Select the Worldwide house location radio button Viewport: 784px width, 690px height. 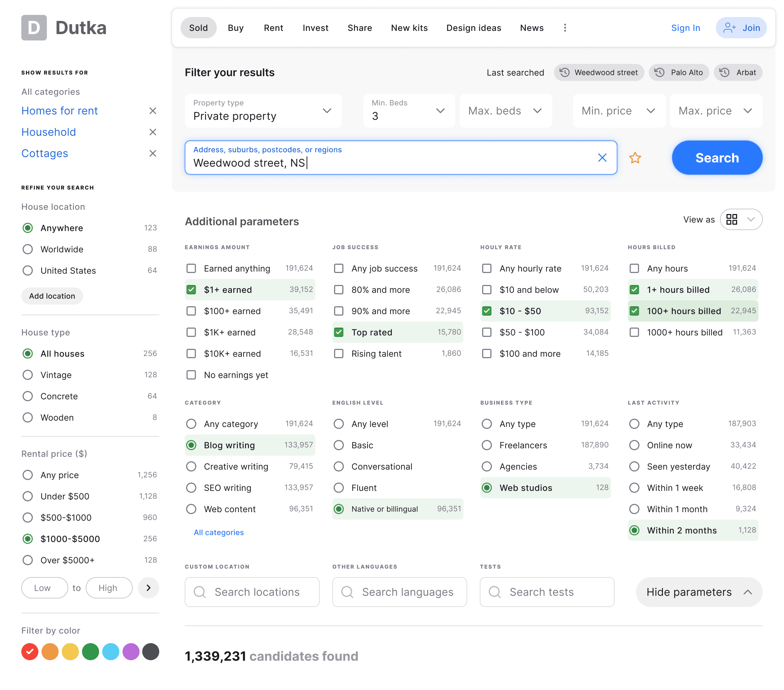(28, 249)
